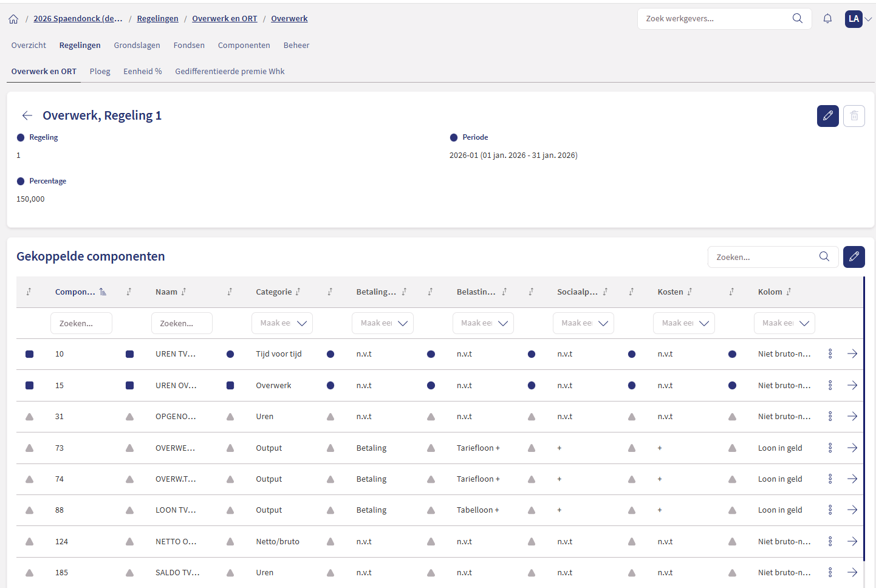
Task: Click the home icon in breadcrumb
Action: 13,19
